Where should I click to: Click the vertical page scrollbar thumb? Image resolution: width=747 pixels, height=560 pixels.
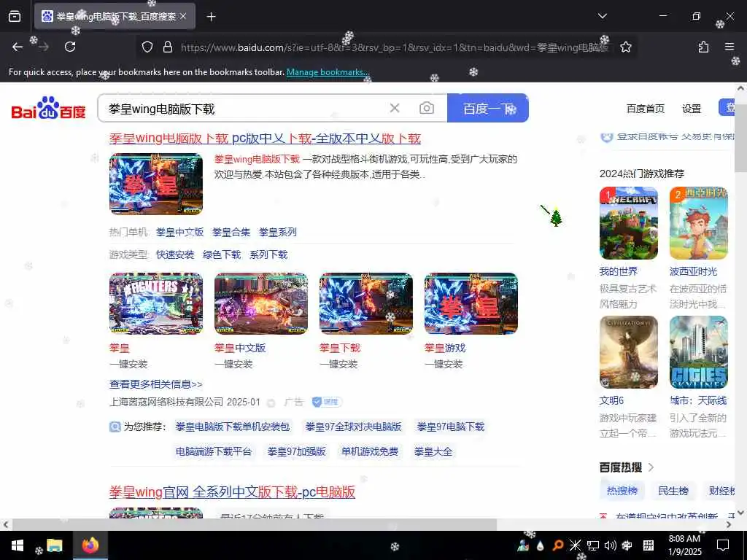coord(740,138)
